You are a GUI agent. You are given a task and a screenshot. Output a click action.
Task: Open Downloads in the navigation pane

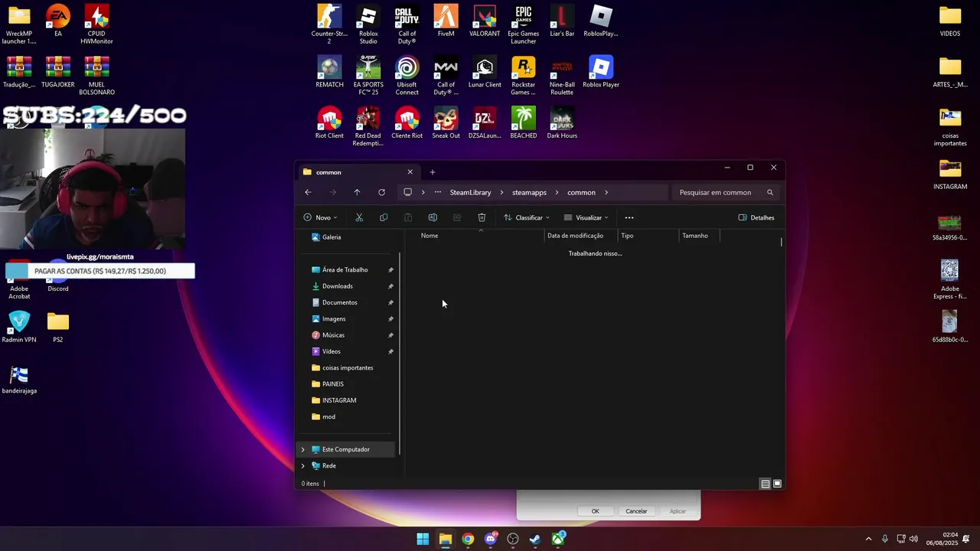[x=337, y=286]
